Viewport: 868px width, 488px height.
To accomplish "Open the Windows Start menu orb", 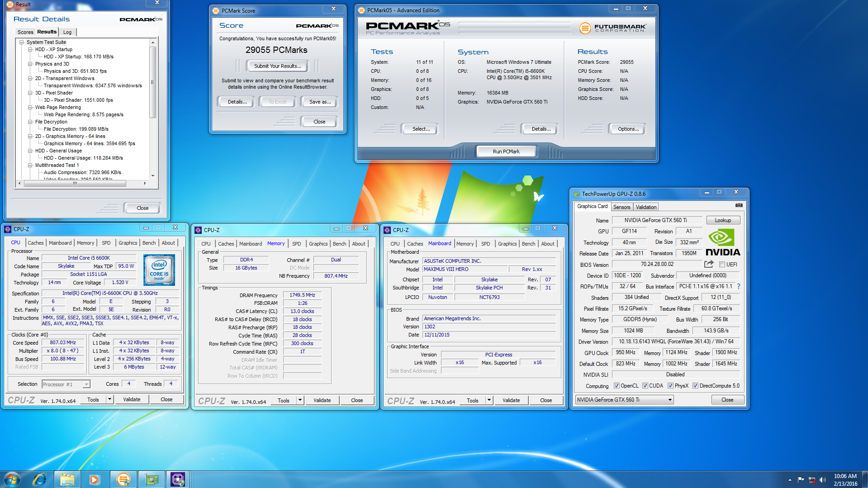I will (12, 479).
